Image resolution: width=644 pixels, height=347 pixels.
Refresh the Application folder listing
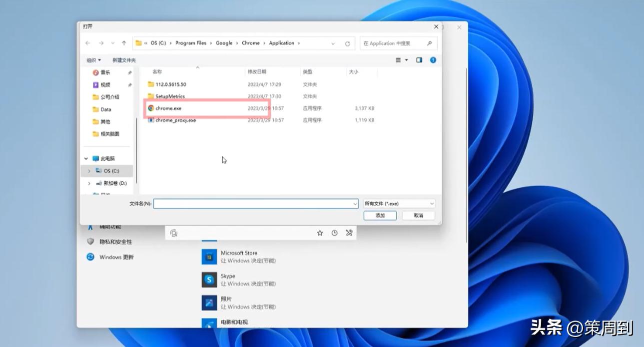[347, 43]
